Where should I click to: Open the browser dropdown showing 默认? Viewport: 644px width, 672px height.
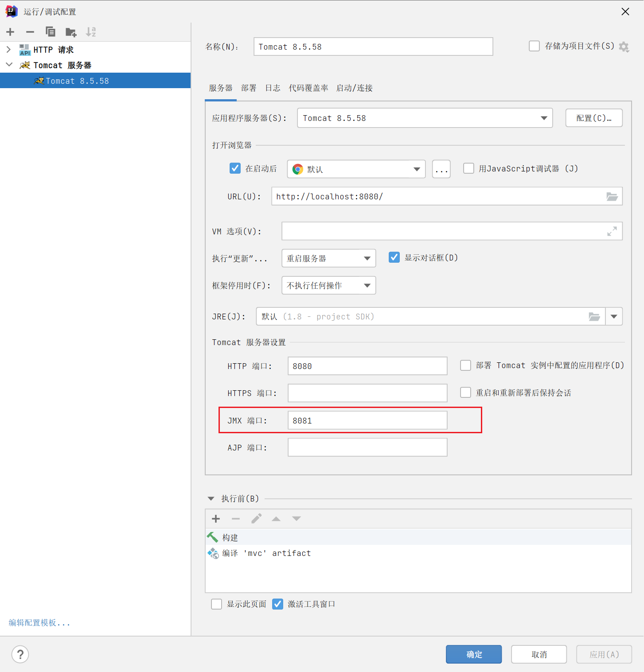point(356,169)
